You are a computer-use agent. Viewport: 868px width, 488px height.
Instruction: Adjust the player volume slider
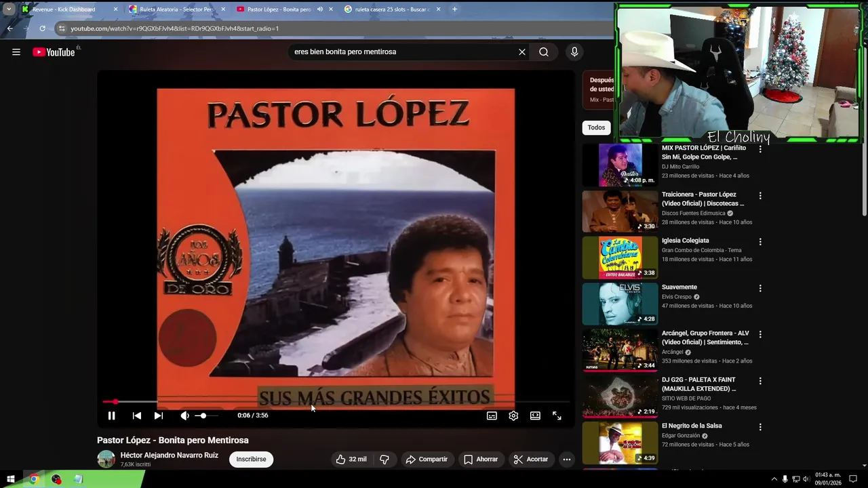click(206, 415)
